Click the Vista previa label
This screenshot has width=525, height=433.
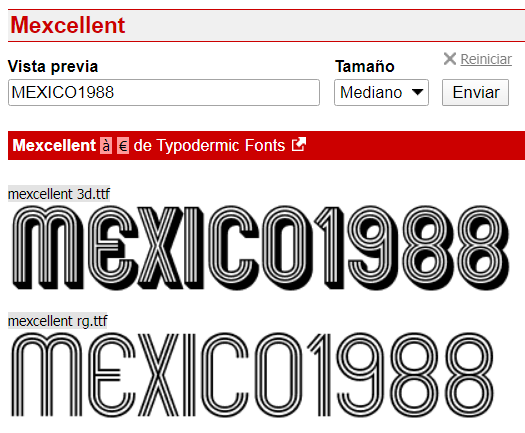tap(53, 66)
